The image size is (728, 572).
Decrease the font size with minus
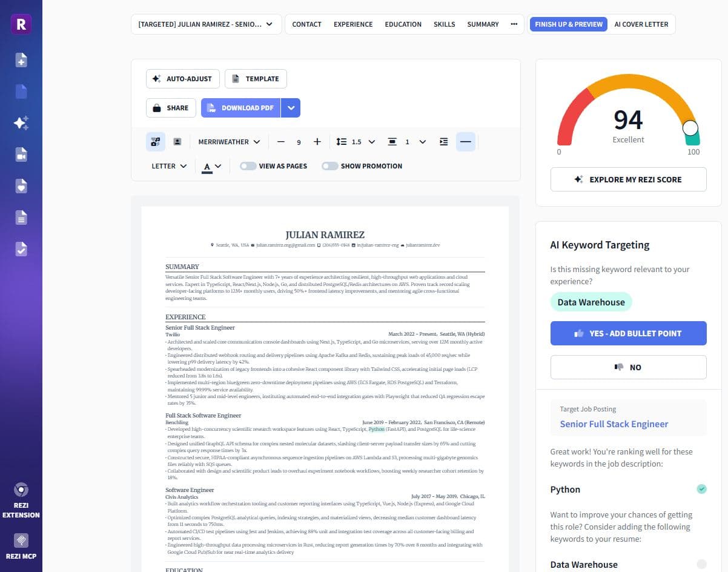[280, 142]
